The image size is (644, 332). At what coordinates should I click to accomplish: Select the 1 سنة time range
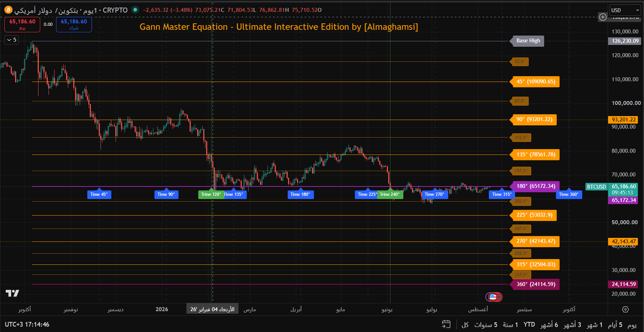coord(510,324)
